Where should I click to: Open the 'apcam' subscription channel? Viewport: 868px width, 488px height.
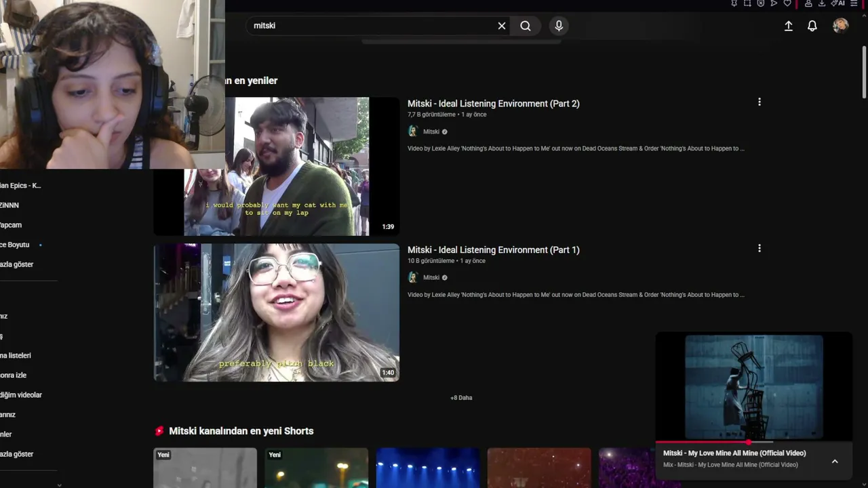[x=11, y=225]
